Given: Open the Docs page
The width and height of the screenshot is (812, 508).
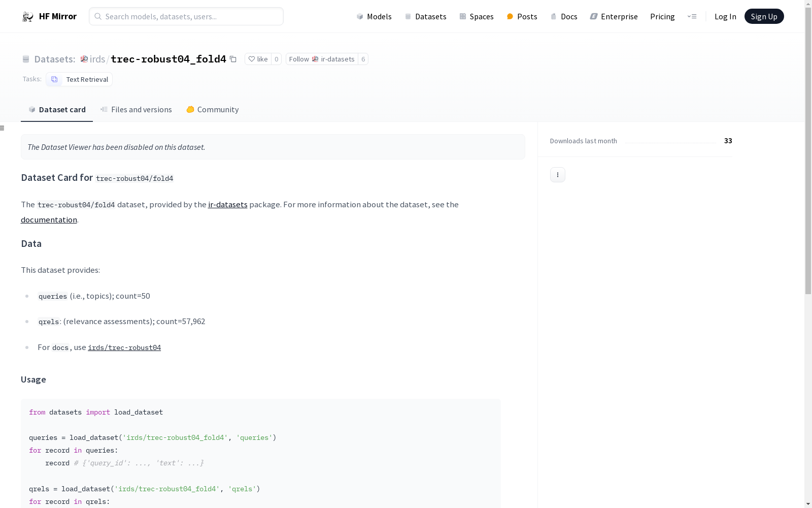Looking at the screenshot, I should (564, 16).
